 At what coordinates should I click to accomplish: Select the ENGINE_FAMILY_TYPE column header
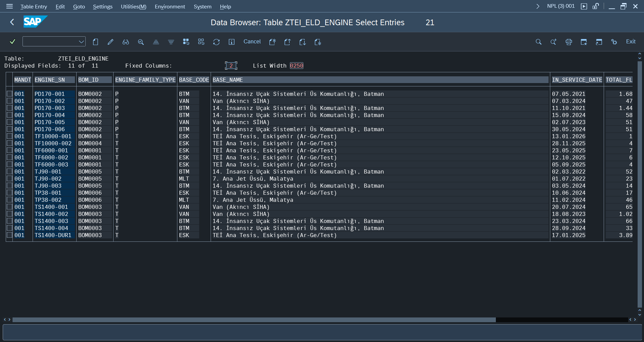point(145,80)
